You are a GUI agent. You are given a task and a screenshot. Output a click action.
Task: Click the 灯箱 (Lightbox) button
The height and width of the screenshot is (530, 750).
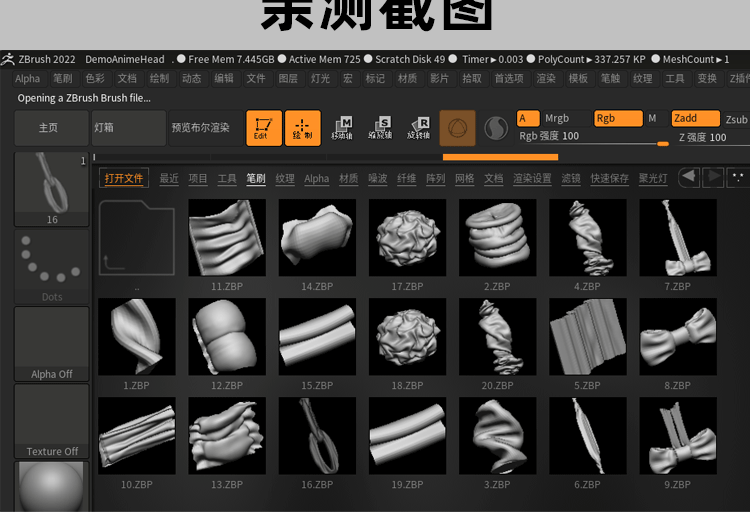pos(128,128)
